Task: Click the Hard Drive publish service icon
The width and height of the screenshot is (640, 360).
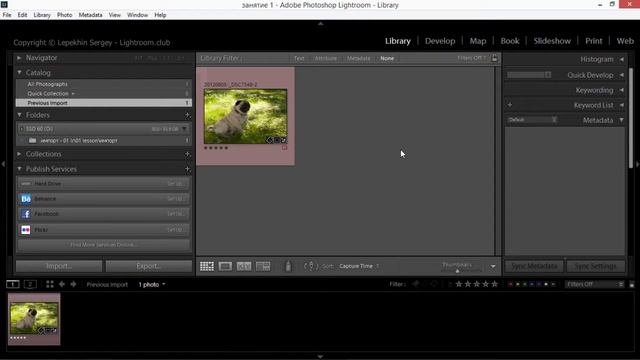Action: (26, 184)
